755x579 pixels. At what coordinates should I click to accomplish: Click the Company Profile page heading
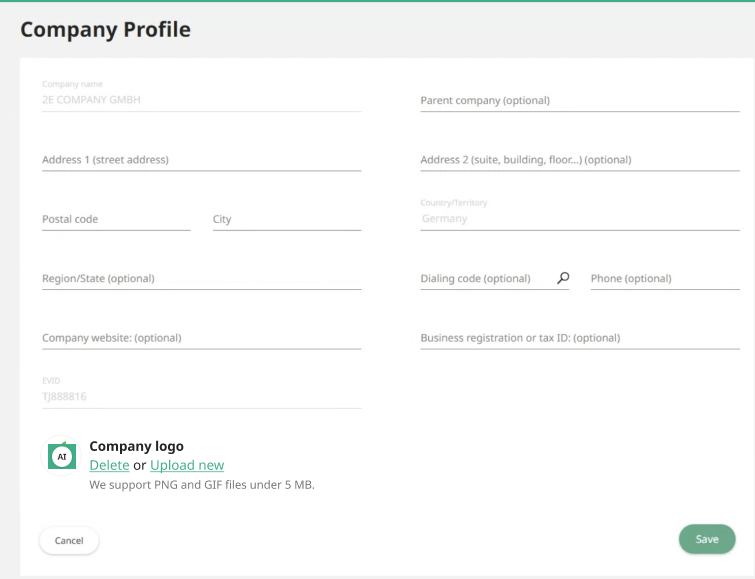105,30
